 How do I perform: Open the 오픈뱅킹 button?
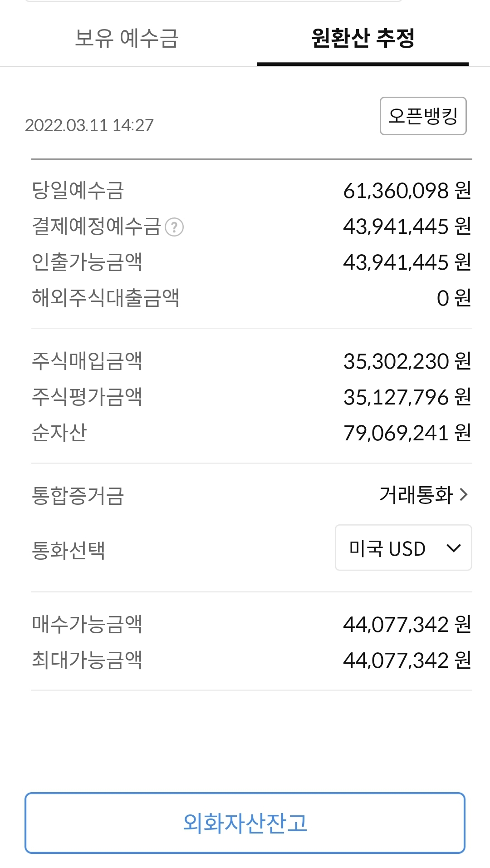click(423, 116)
